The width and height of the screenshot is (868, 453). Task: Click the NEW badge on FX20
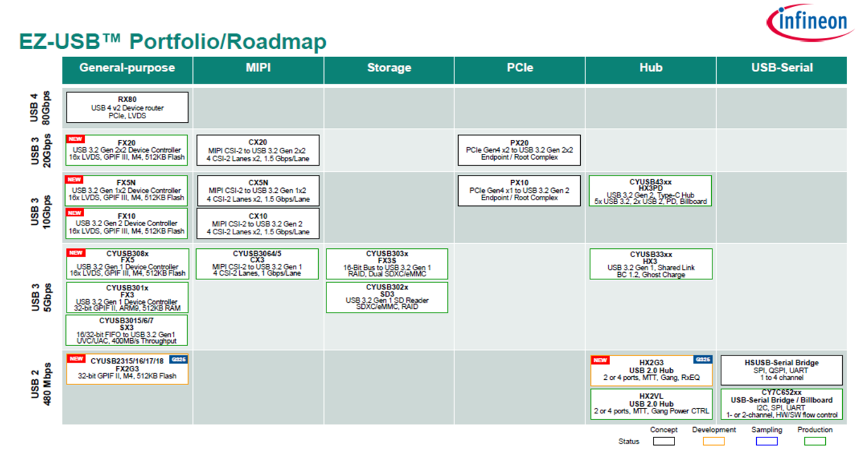tap(75, 139)
